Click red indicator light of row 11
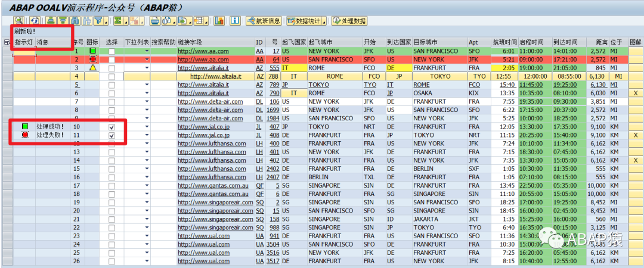 (x=24, y=135)
